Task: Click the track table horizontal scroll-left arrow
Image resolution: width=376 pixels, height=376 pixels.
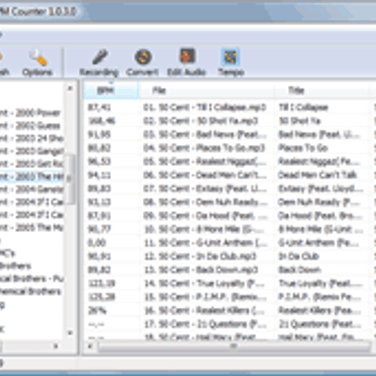Action: 90,346
